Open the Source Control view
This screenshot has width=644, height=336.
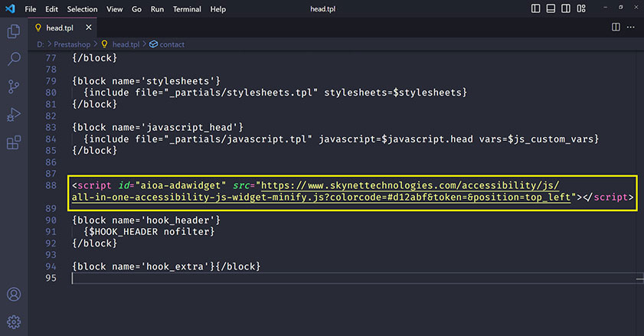14,86
